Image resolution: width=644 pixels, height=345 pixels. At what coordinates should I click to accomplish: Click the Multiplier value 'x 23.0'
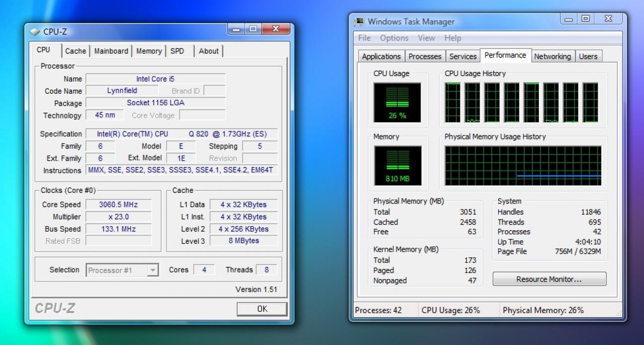tap(118, 217)
